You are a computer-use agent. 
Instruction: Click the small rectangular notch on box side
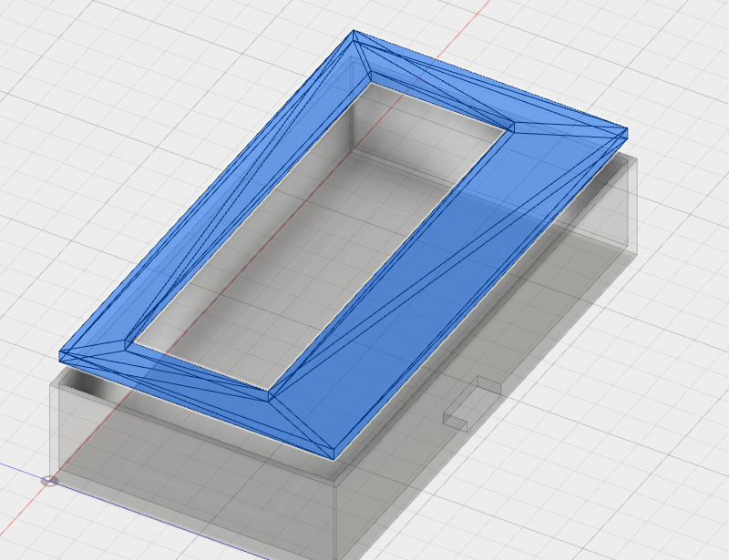[471, 404]
